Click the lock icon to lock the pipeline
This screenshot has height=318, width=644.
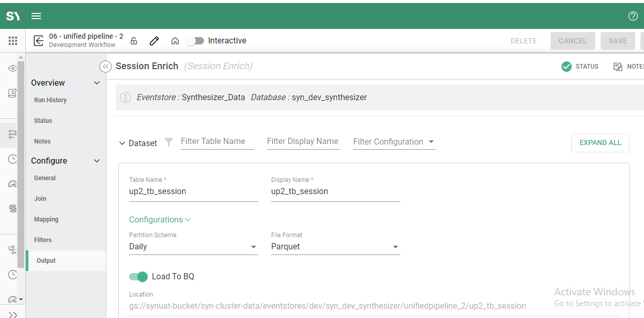point(133,40)
